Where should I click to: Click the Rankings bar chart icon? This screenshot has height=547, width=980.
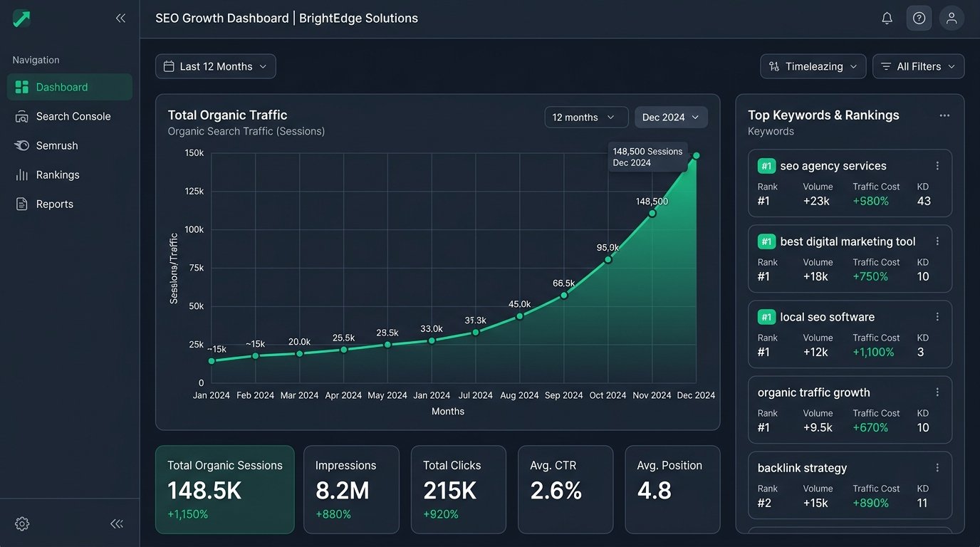[22, 174]
